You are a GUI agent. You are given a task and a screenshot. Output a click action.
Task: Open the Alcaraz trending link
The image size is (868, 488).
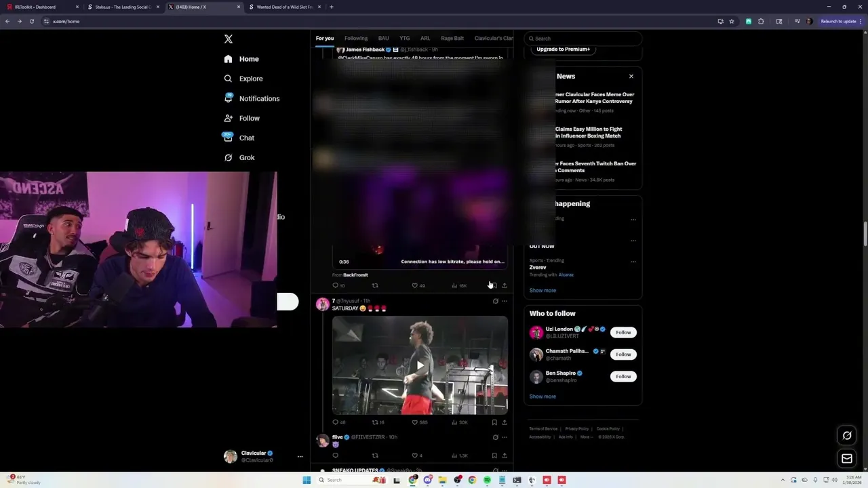point(566,274)
